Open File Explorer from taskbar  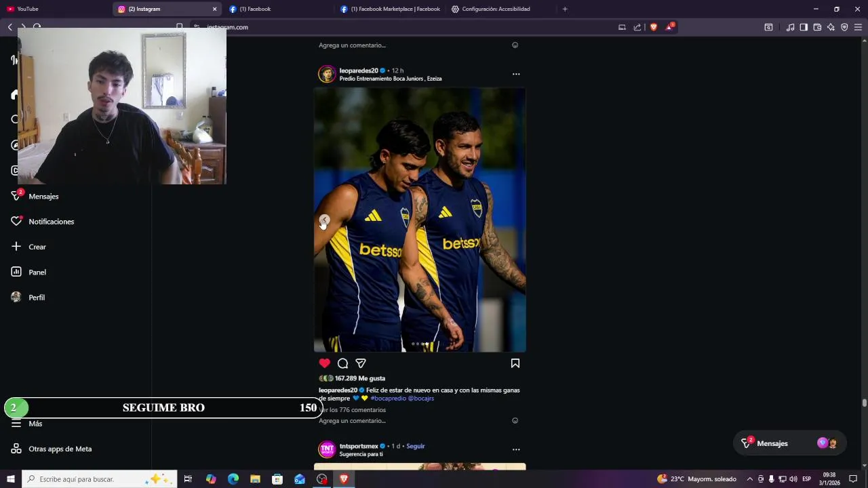pyautogui.click(x=255, y=479)
